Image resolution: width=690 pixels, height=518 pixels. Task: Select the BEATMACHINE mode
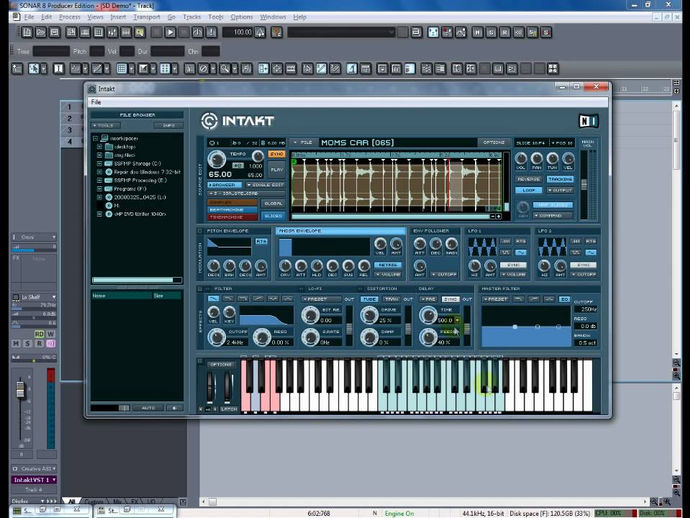[x=233, y=210]
